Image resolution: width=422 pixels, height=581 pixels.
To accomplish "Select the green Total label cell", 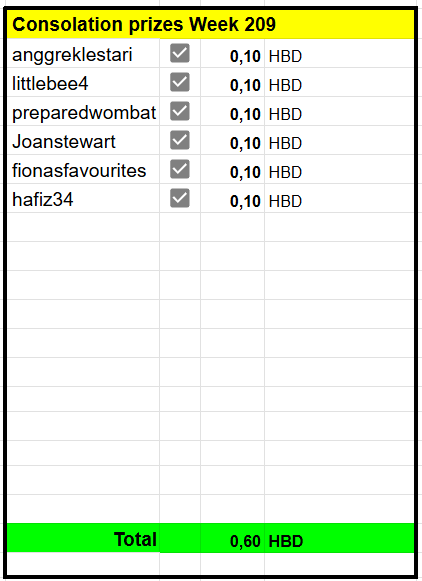I will click(x=83, y=538).
